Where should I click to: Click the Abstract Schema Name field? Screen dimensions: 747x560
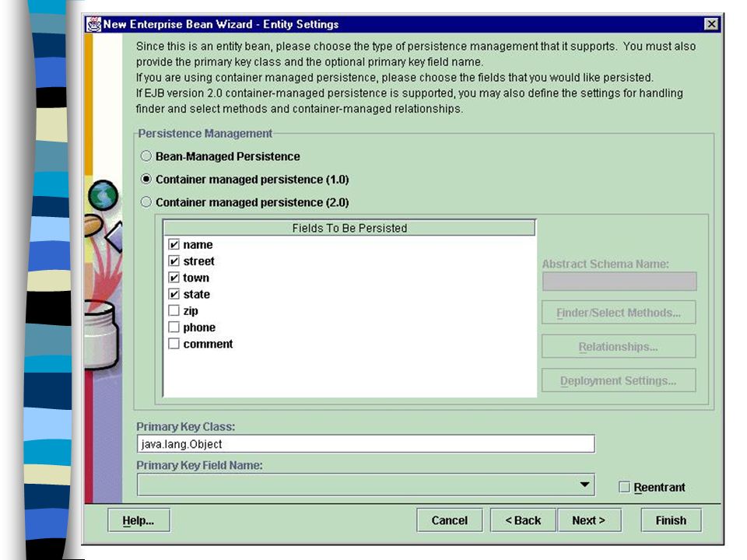coord(619,282)
